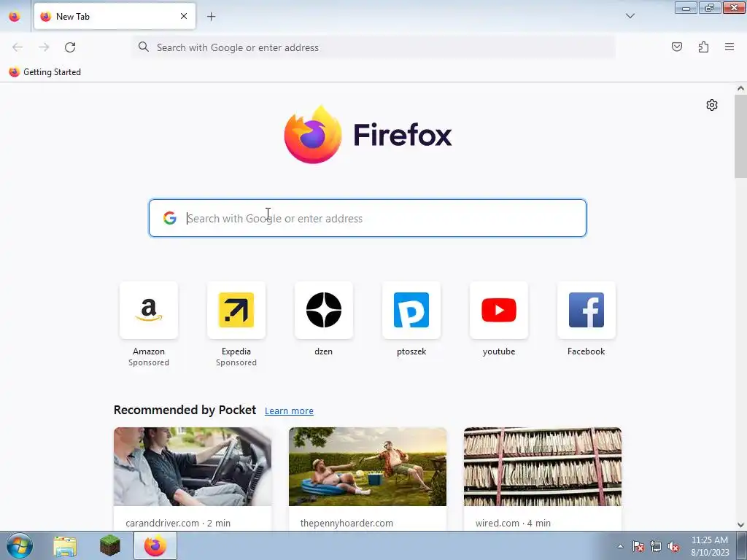Click the vertical scrollbar thumb
The height and width of the screenshot is (560, 747).
740,136
